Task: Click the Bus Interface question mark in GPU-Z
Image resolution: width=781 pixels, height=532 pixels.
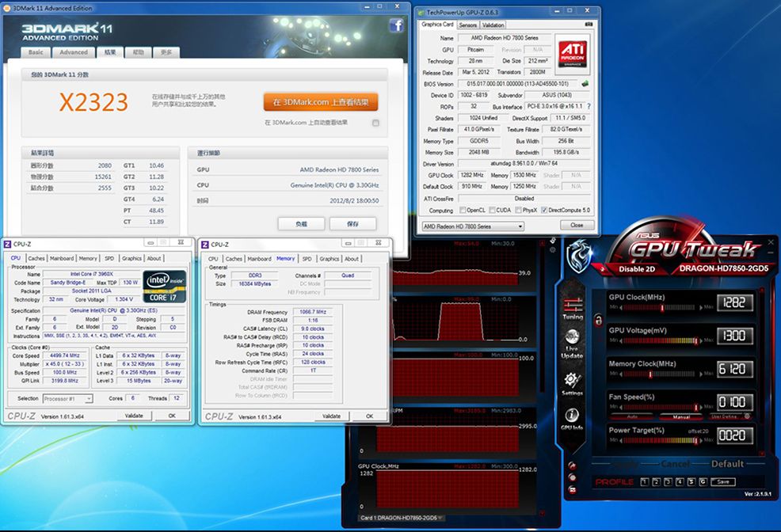Action: click(x=589, y=106)
